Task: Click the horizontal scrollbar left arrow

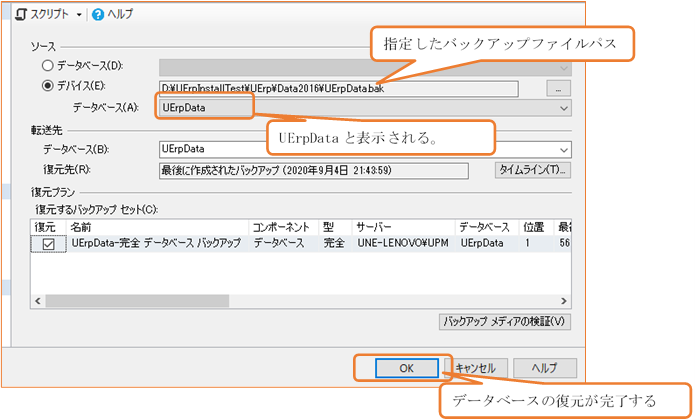Action: tap(40, 300)
